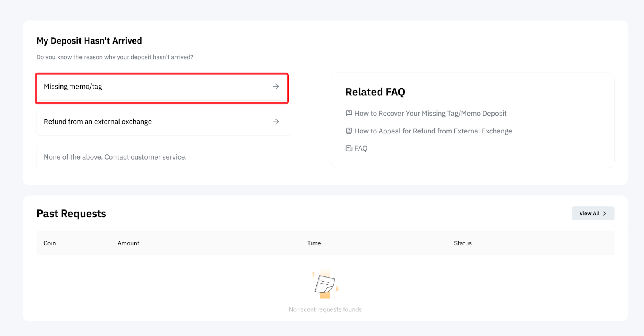The width and height of the screenshot is (644, 336).
Task: Click the Coin column header
Action: point(50,243)
